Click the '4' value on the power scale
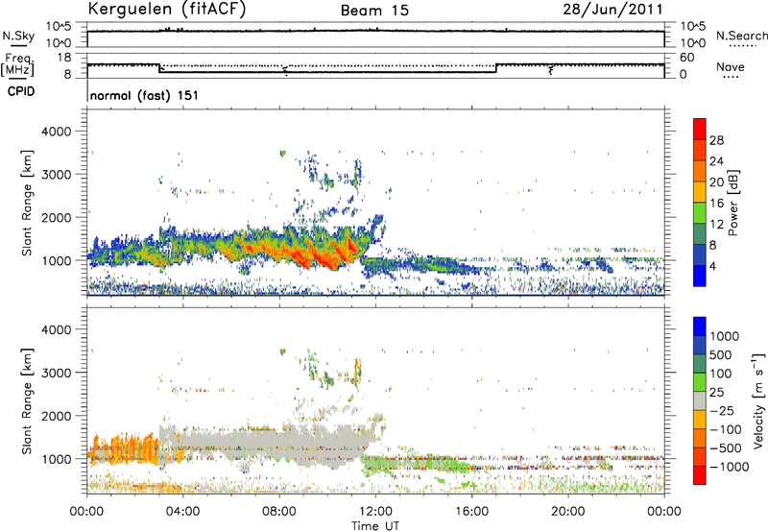Screen dimensions: 768x532 click(x=712, y=266)
